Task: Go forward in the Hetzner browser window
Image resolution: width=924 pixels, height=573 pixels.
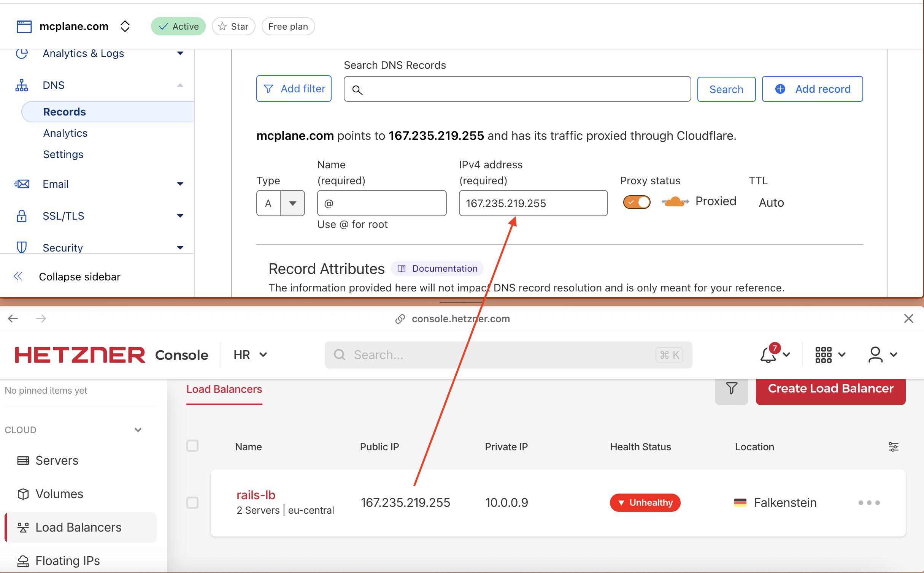Action: [41, 318]
